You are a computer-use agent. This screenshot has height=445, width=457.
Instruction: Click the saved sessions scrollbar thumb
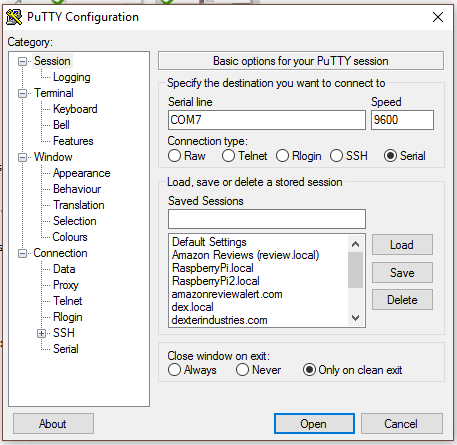pyautogui.click(x=355, y=270)
